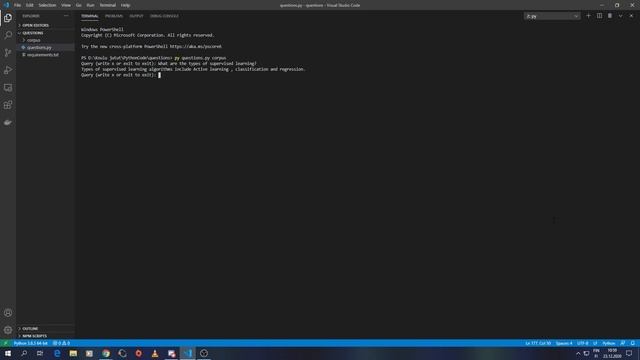
Task: Switch to the Debug Console tab
Action: click(x=164, y=16)
